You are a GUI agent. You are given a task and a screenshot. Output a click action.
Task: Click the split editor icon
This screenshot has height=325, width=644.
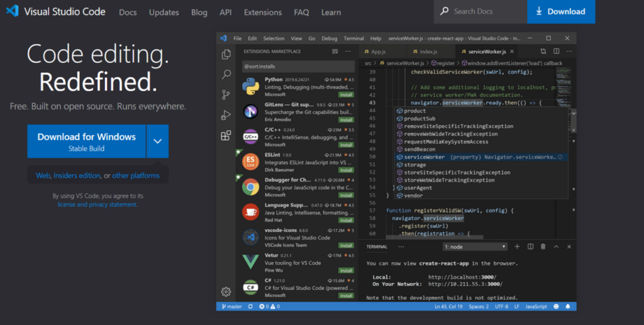pyautogui.click(x=557, y=52)
